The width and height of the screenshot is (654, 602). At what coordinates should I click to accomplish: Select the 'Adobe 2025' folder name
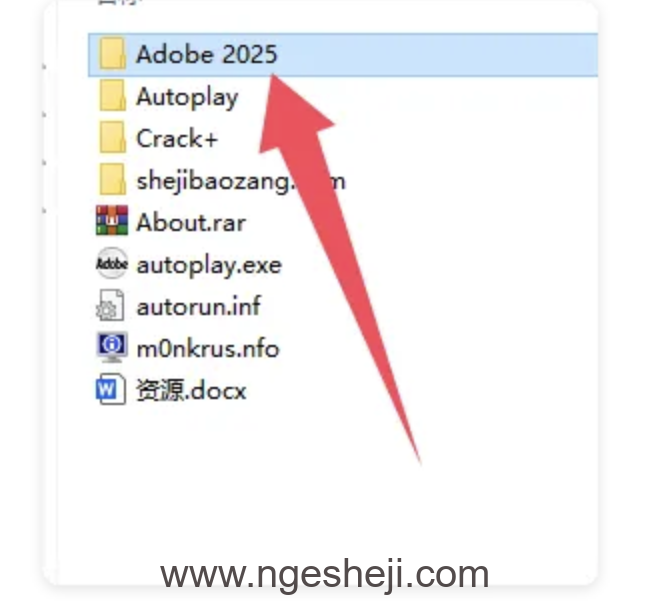click(206, 55)
